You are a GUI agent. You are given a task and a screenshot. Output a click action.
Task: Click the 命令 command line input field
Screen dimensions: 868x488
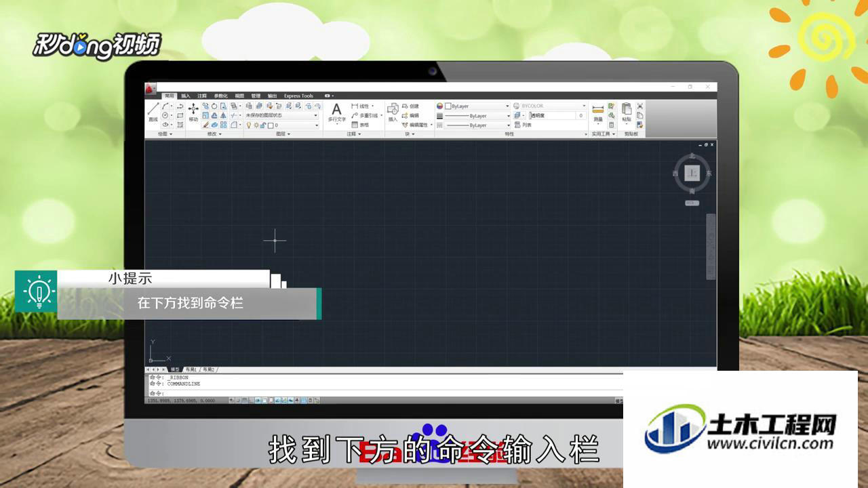[387, 393]
